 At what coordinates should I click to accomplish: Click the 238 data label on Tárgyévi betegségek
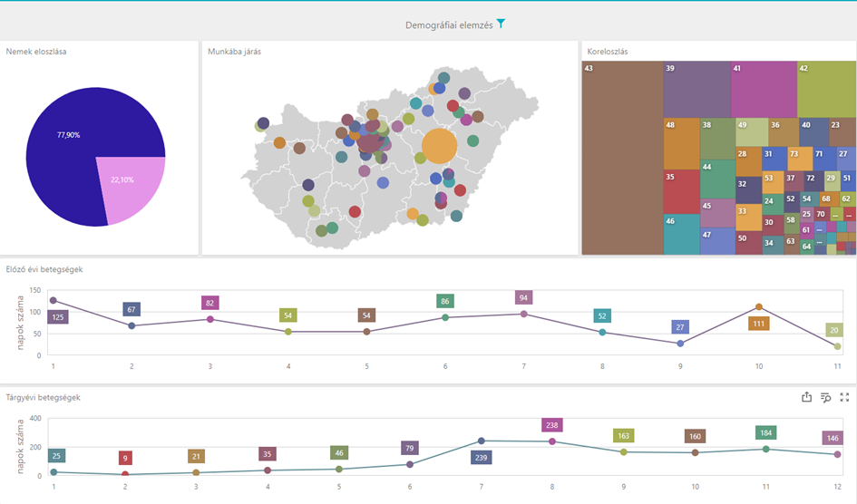(552, 425)
